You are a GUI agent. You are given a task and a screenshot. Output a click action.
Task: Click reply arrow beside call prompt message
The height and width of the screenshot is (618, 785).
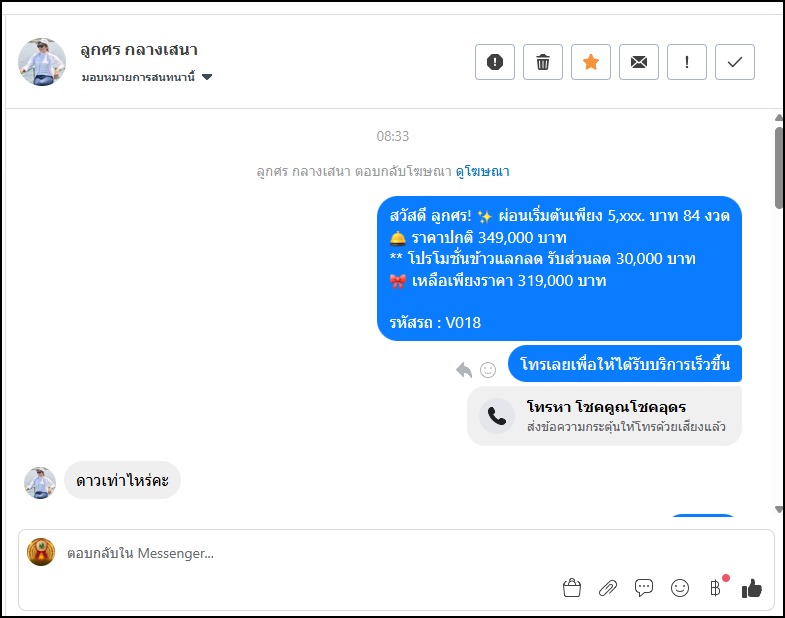(x=464, y=370)
